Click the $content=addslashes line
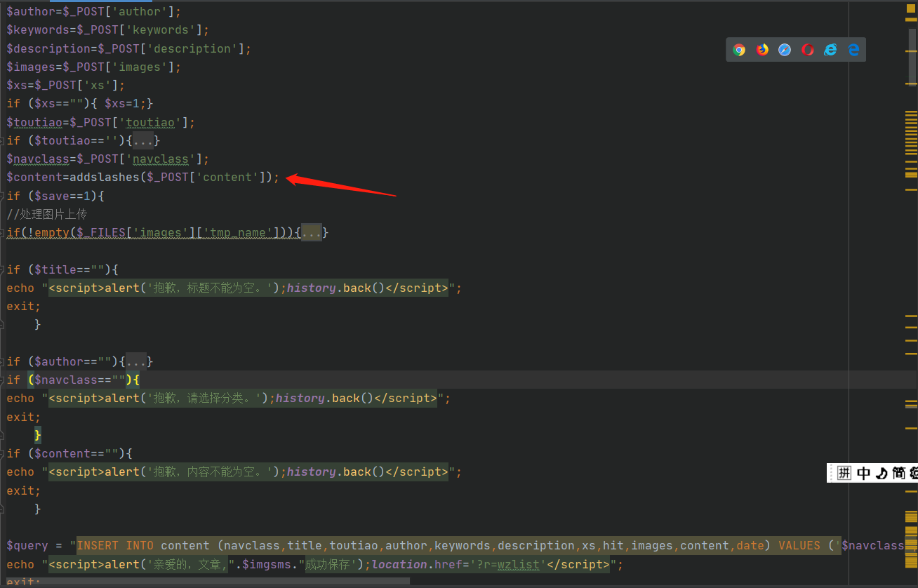 143,178
